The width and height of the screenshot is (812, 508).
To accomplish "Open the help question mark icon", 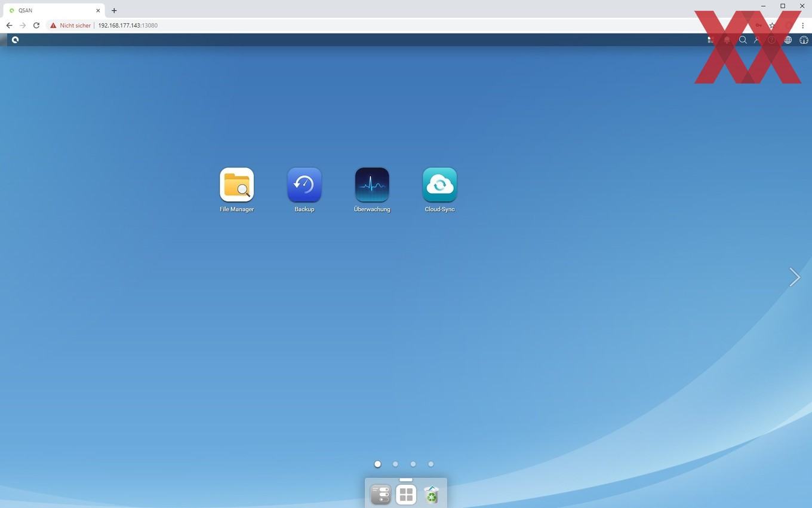I will (x=772, y=40).
